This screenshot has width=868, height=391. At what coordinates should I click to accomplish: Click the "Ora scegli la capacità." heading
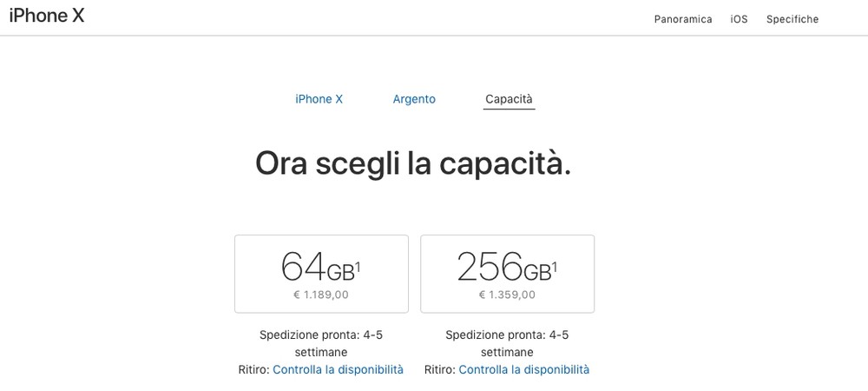[413, 163]
